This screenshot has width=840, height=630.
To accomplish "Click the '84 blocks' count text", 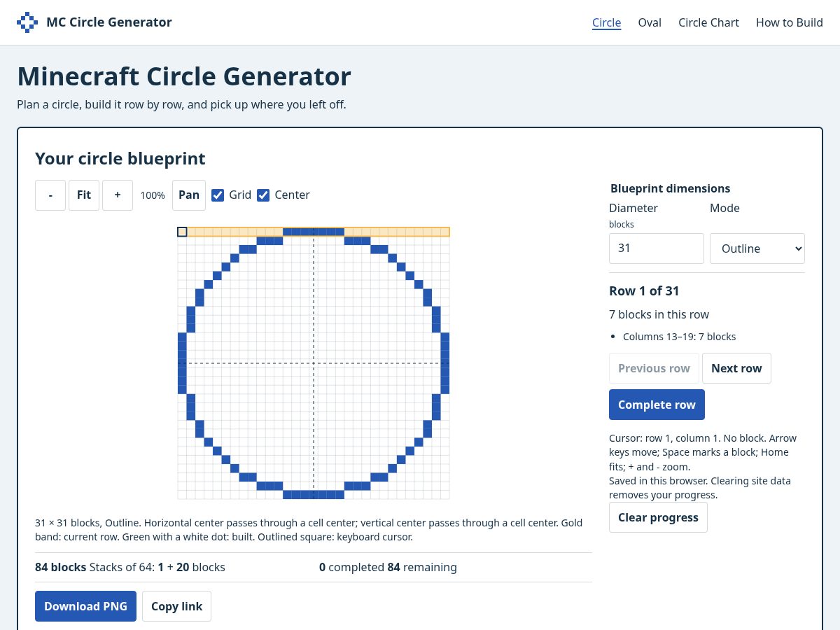I will (60, 567).
